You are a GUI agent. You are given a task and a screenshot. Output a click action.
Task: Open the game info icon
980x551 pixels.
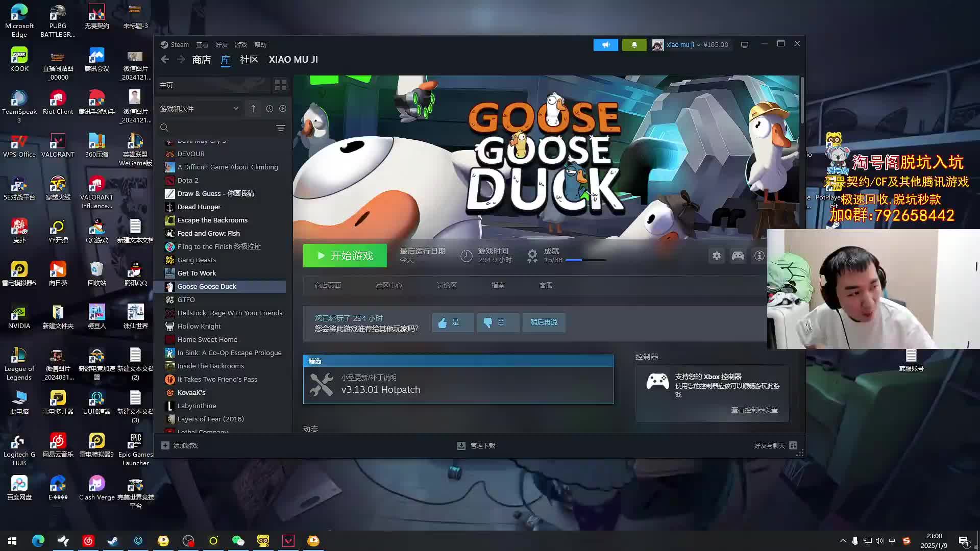(x=759, y=256)
